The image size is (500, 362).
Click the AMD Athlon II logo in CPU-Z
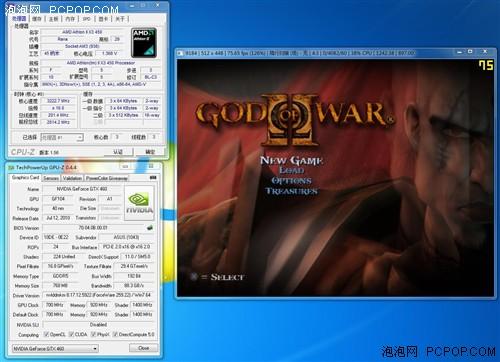(144, 42)
